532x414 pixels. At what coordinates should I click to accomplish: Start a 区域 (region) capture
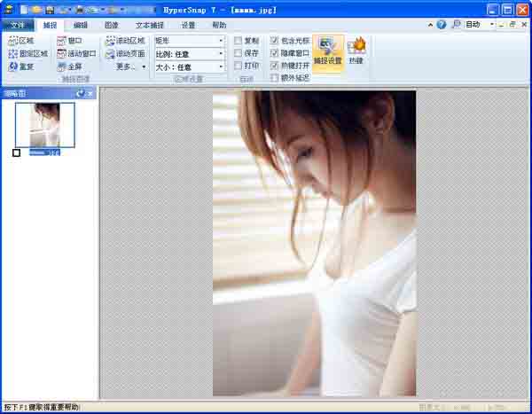click(21, 41)
